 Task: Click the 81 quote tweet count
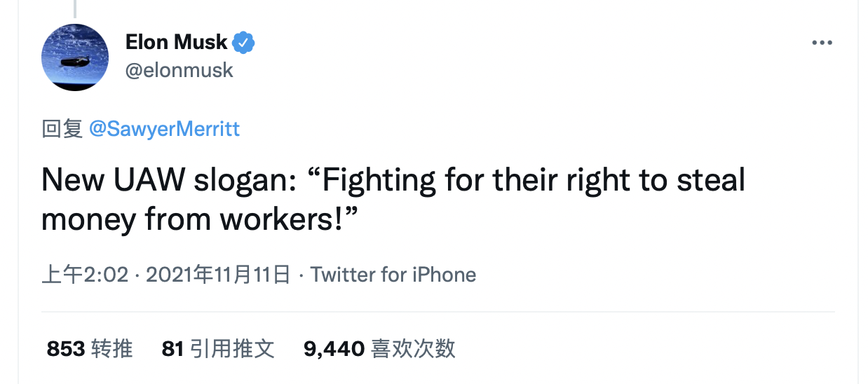tap(172, 348)
